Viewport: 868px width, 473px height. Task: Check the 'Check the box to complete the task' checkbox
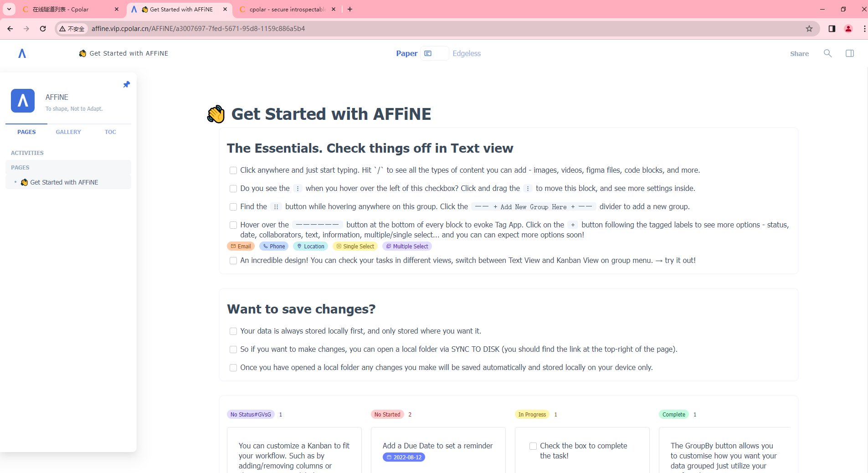533,446
